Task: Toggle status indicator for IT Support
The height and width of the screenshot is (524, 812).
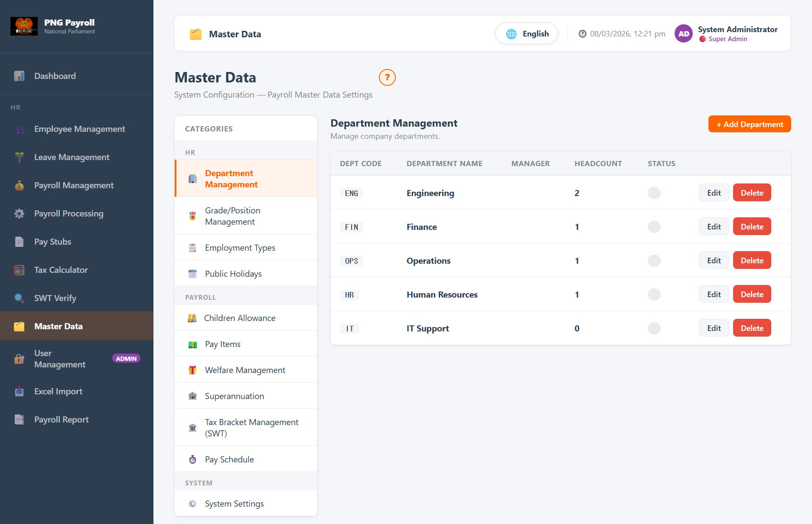Action: [x=654, y=328]
